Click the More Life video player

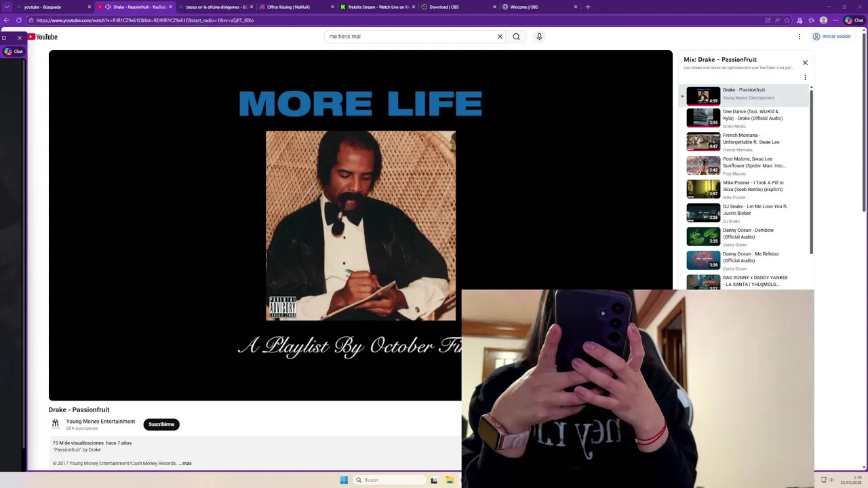click(x=360, y=225)
